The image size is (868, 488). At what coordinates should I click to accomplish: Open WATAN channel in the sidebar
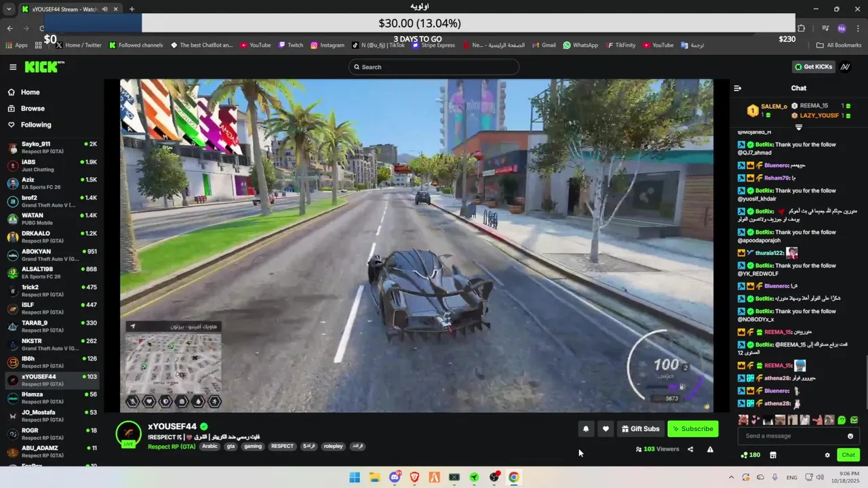[x=52, y=219]
